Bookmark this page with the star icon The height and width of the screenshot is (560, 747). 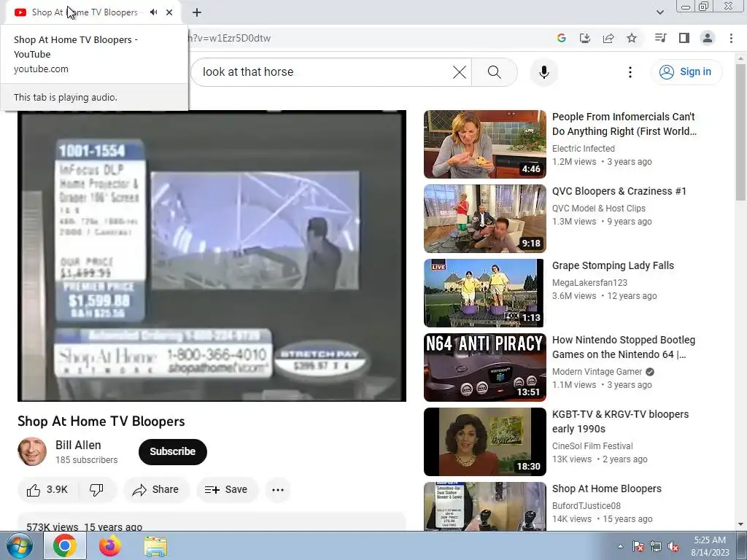click(x=631, y=38)
